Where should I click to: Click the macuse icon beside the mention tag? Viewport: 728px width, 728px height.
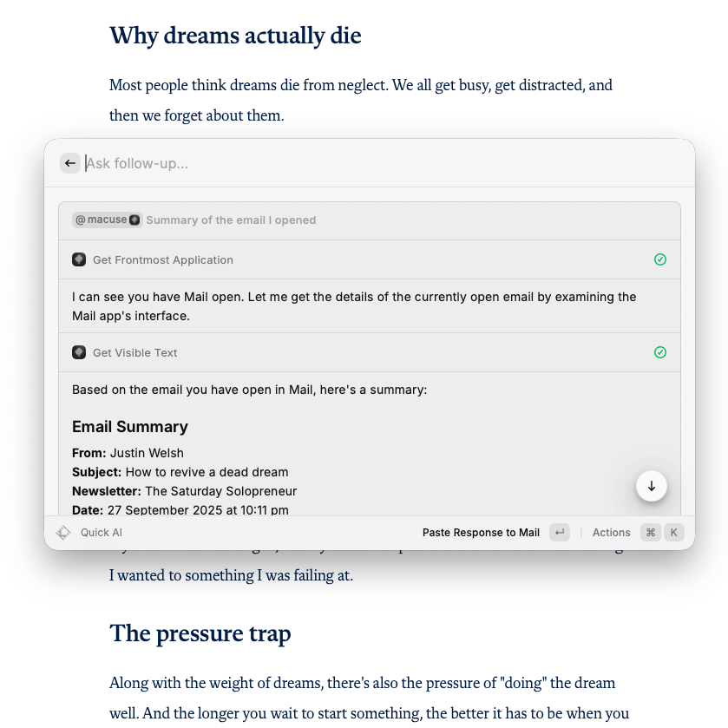click(134, 220)
